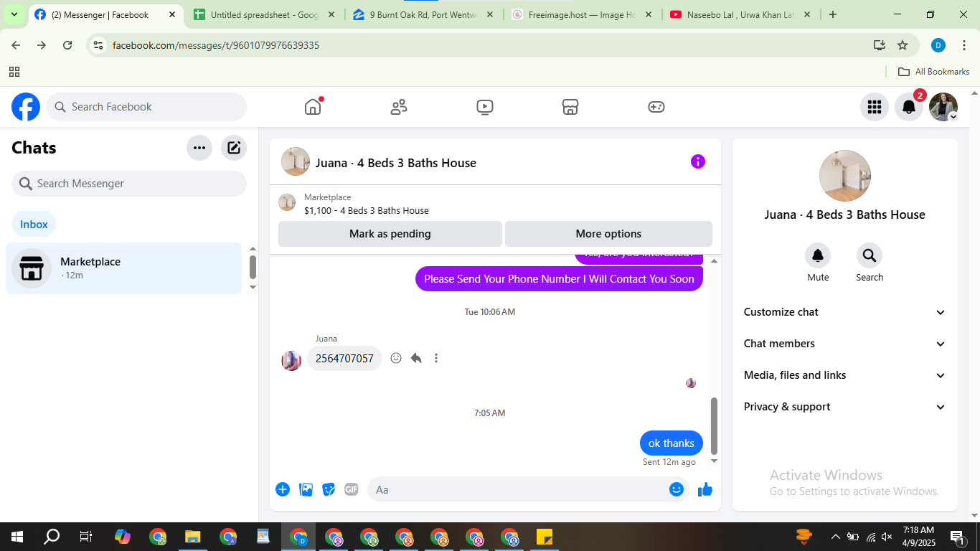Open the Windows Start menu
This screenshot has height=551, width=980.
pos(17,537)
